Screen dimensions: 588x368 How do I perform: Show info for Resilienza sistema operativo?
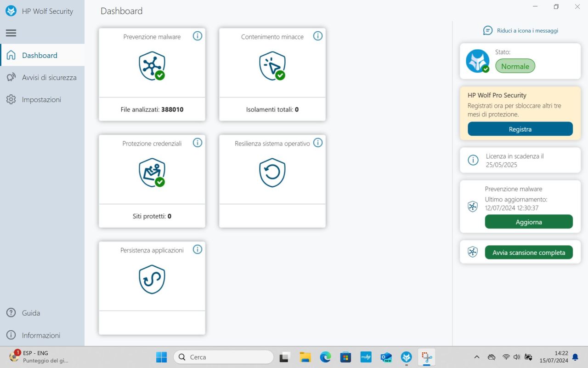pyautogui.click(x=318, y=143)
